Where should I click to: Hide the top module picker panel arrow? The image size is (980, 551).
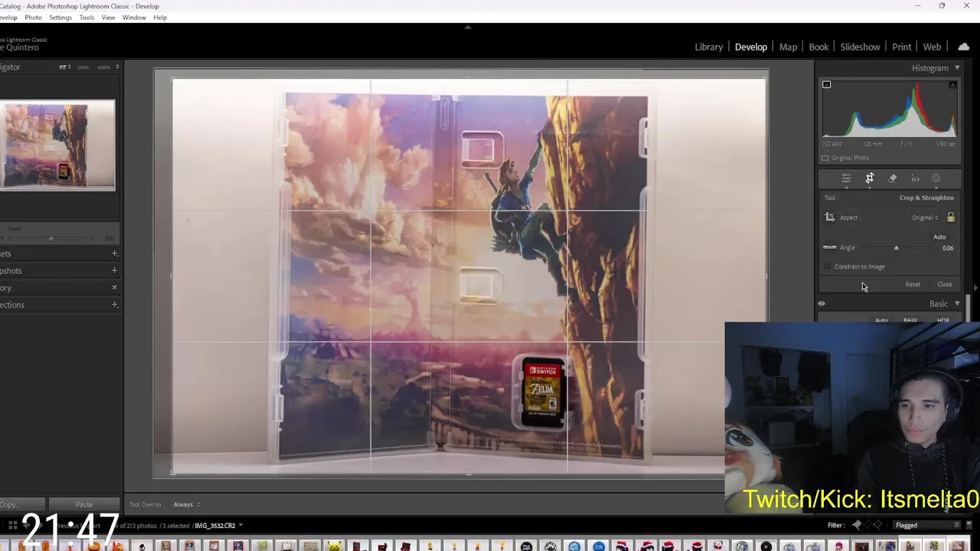click(x=468, y=27)
